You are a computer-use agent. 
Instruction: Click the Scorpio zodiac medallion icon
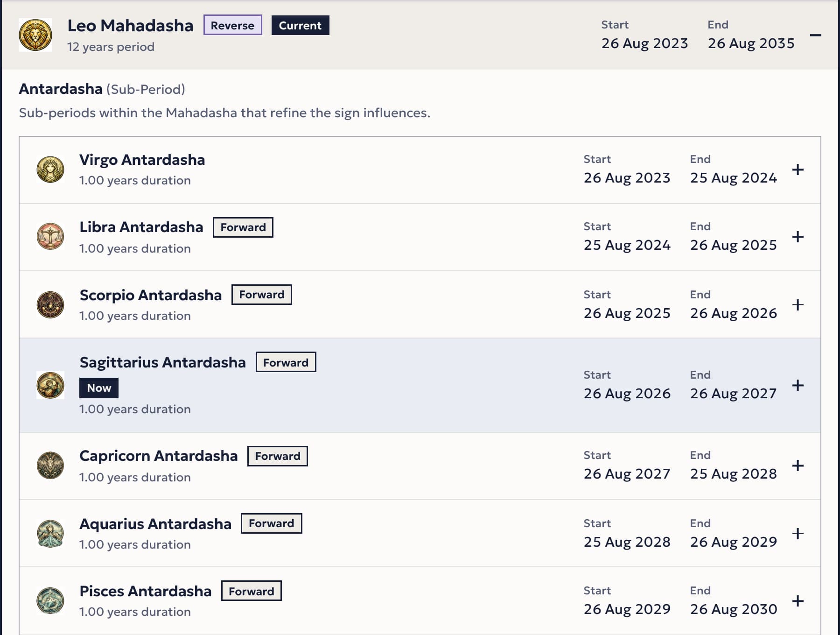tap(50, 305)
